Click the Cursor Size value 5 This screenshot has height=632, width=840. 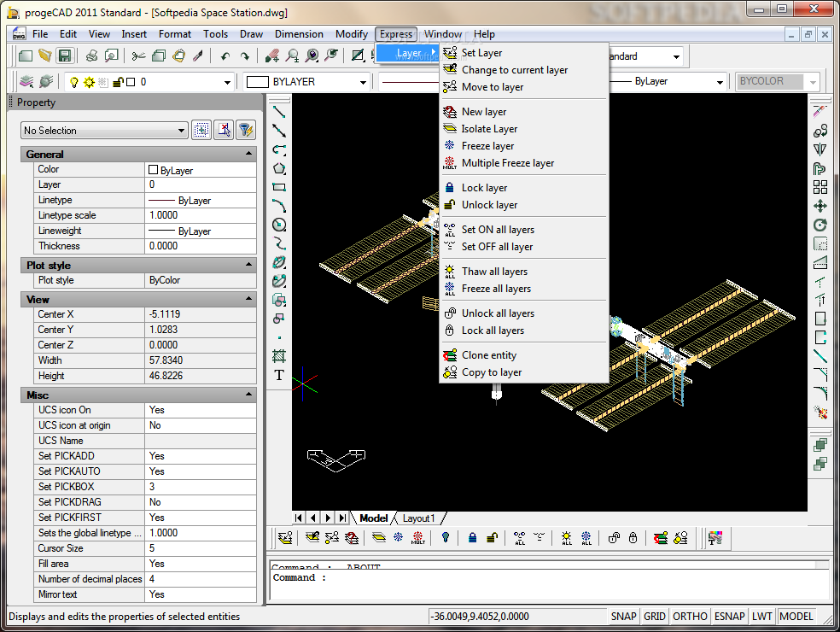(201, 547)
